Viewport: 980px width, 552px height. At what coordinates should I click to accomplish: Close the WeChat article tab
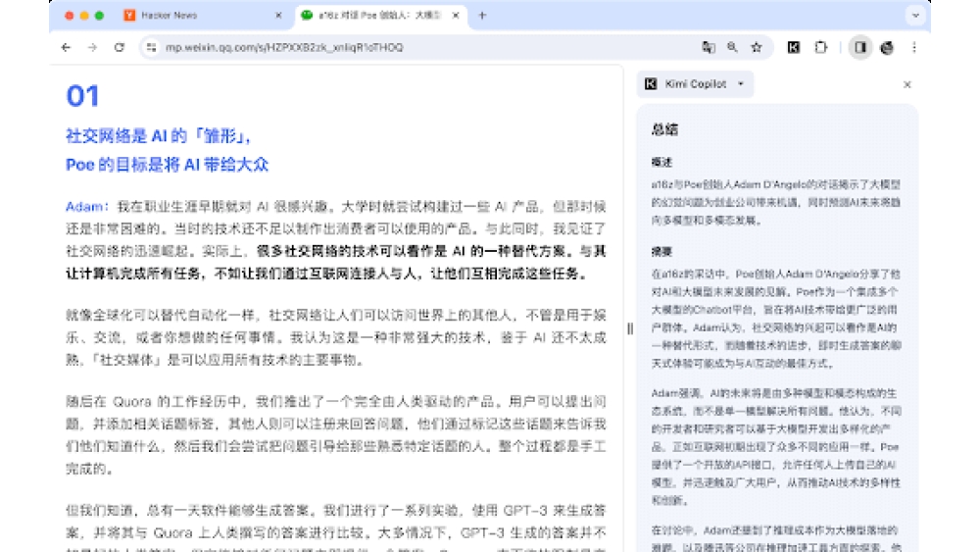tap(456, 15)
